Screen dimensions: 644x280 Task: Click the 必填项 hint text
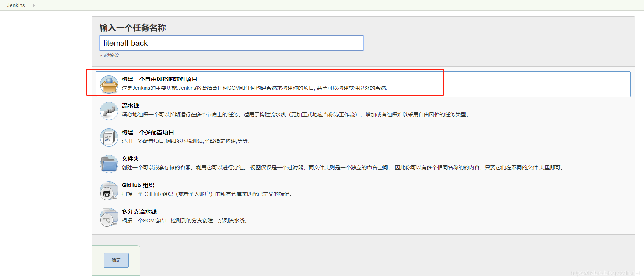pyautogui.click(x=109, y=55)
